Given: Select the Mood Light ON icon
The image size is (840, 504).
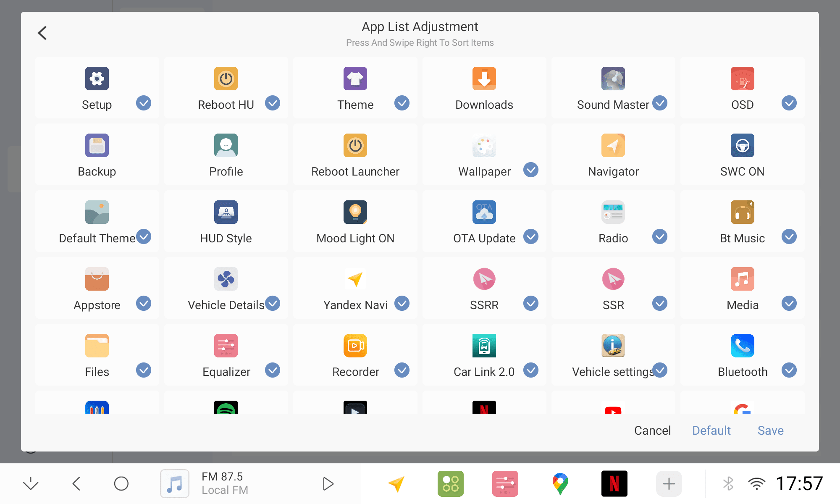Looking at the screenshot, I should pyautogui.click(x=355, y=212).
